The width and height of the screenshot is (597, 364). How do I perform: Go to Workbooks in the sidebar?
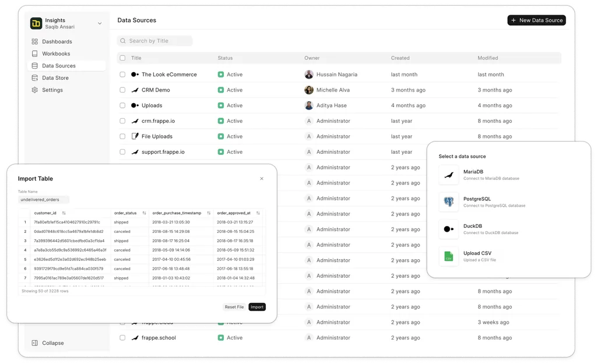pos(55,54)
